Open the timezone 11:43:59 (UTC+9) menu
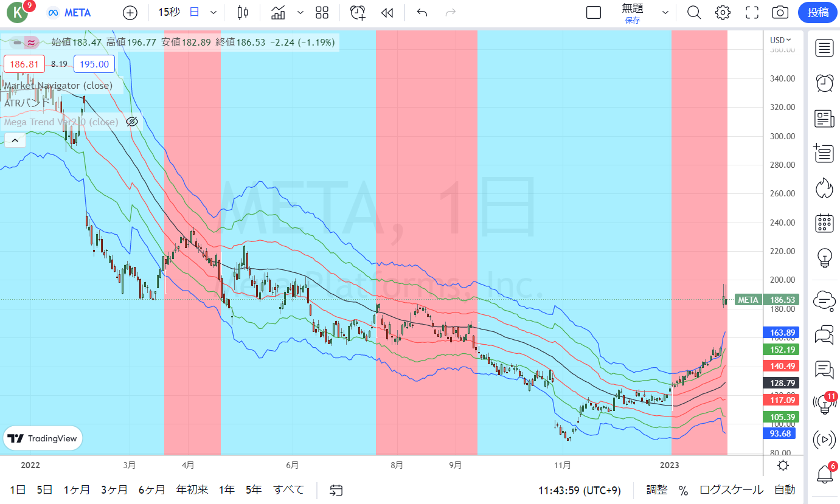The width and height of the screenshot is (840, 504). [x=579, y=490]
